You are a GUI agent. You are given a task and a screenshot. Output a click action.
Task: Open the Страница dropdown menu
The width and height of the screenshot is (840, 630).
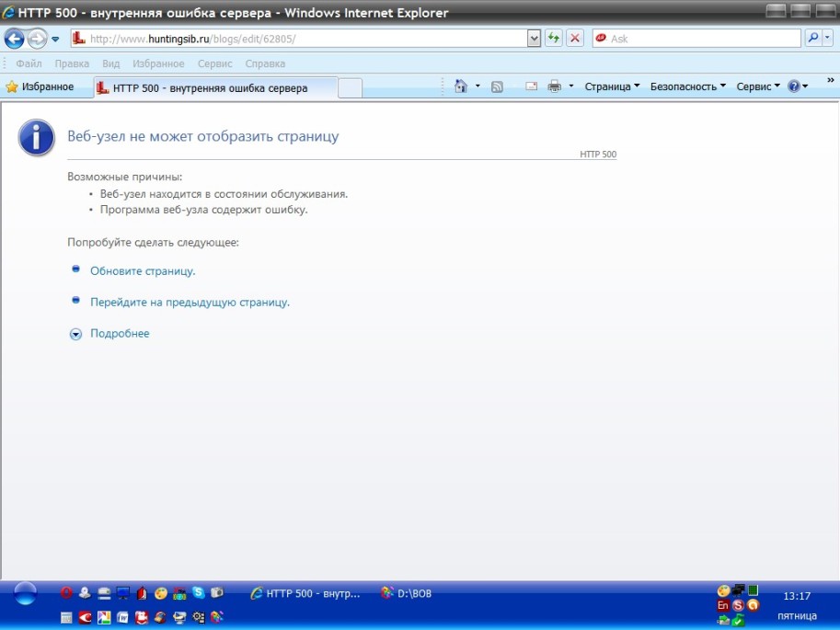pos(613,86)
